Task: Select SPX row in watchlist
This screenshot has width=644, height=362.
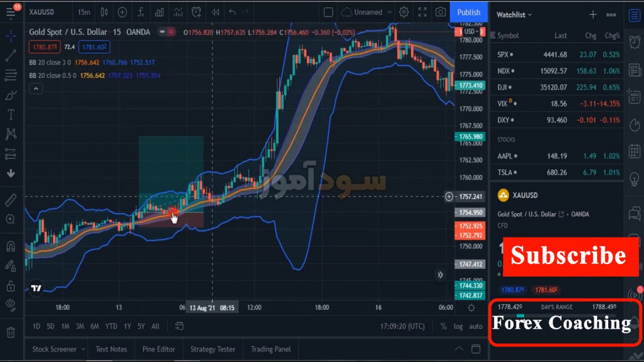Action: (x=558, y=54)
